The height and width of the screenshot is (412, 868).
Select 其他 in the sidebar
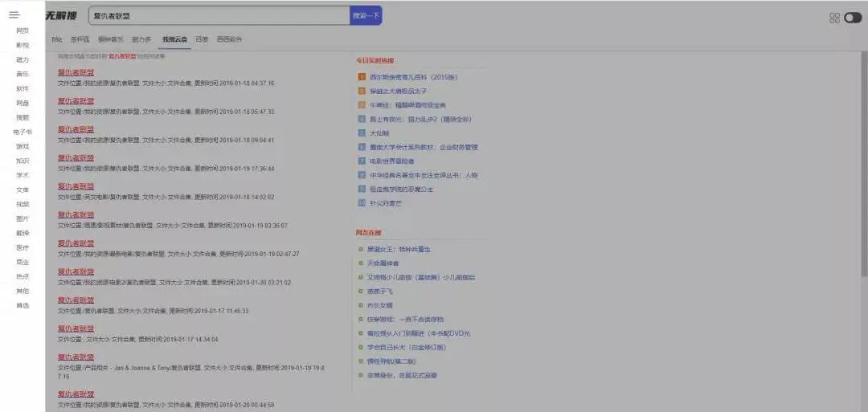coord(23,291)
